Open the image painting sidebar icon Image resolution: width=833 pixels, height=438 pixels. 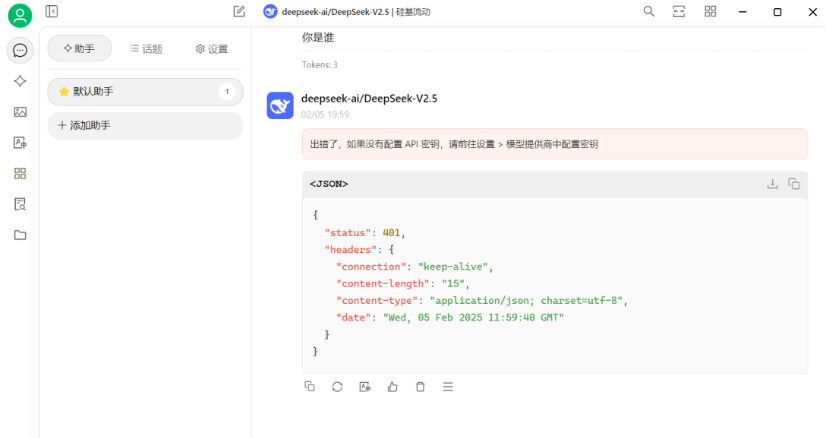[x=20, y=112]
